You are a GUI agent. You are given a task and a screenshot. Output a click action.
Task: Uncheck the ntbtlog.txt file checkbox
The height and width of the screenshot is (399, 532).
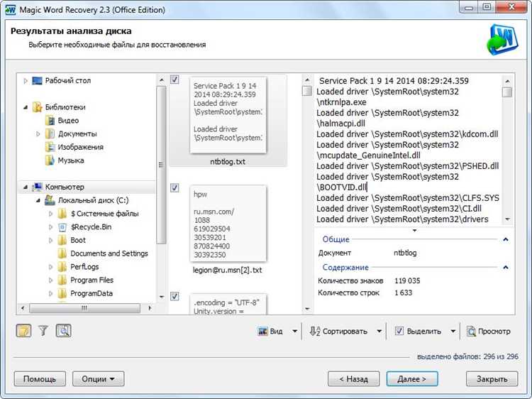(x=174, y=80)
